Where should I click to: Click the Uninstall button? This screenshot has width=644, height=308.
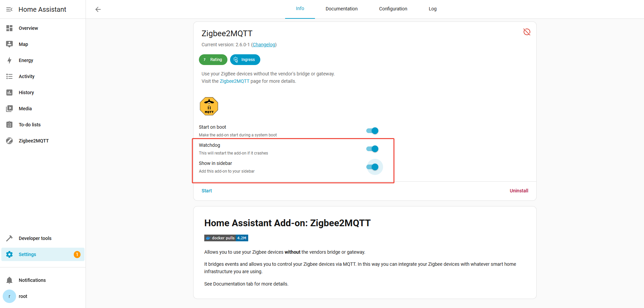(x=519, y=191)
